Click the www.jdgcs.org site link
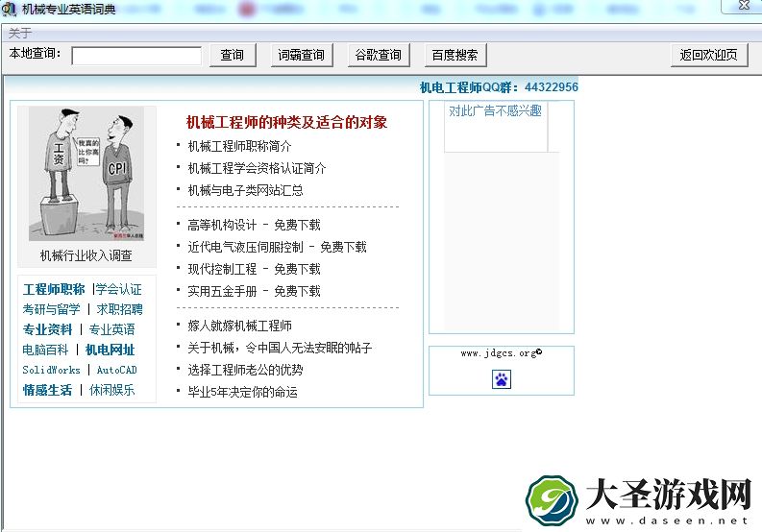 (501, 353)
